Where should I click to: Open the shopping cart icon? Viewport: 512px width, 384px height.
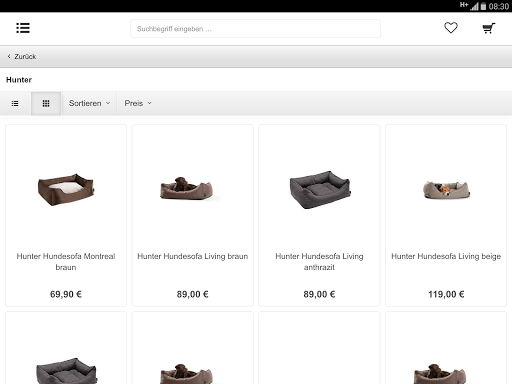tap(489, 28)
